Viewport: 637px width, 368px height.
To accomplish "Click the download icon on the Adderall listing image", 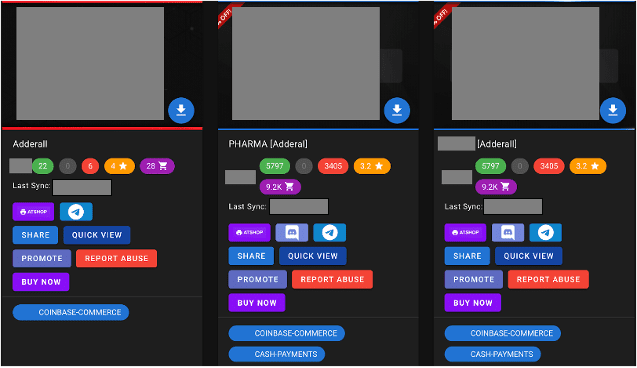I will point(181,110).
